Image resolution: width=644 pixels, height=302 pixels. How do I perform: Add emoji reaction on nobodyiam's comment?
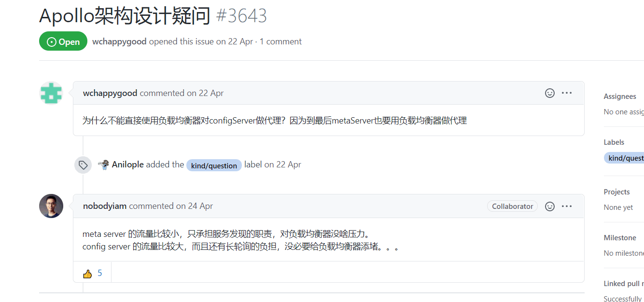pos(549,206)
